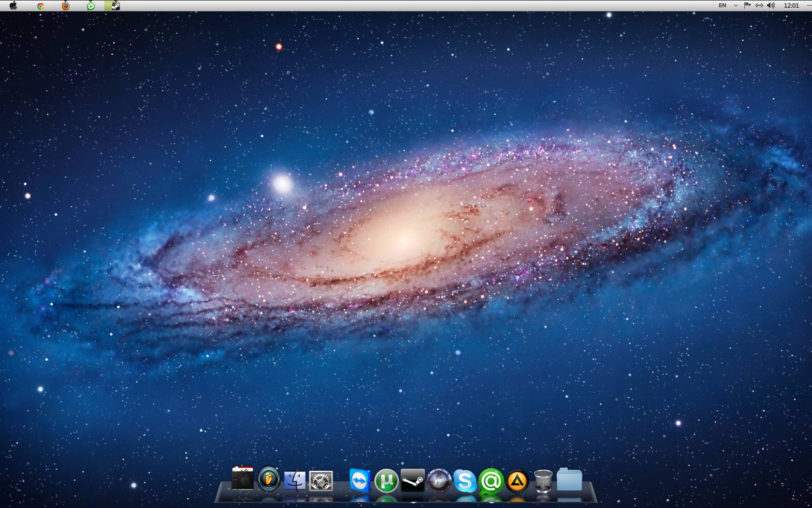This screenshot has height=508, width=812.
Task: Open Finder from the dock
Action: (x=295, y=480)
